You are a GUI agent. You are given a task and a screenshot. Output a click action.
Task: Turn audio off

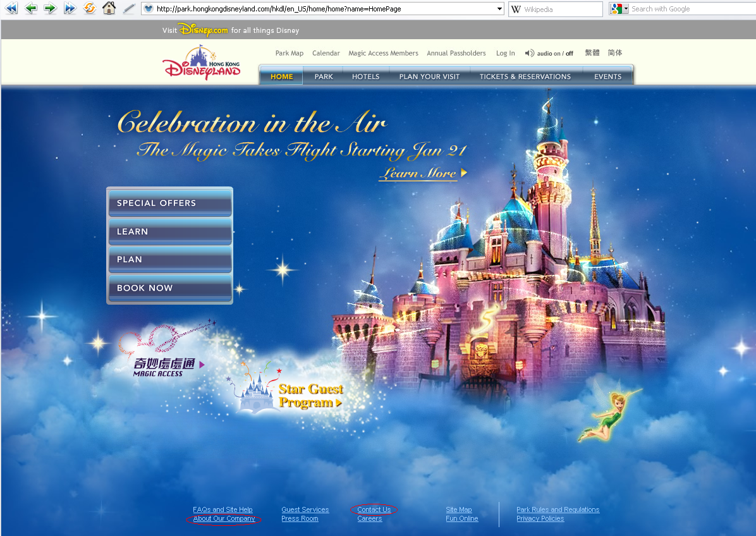point(570,54)
